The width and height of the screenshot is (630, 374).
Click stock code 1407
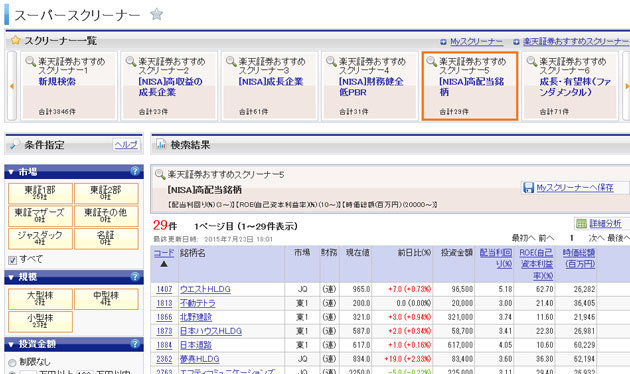(x=164, y=289)
